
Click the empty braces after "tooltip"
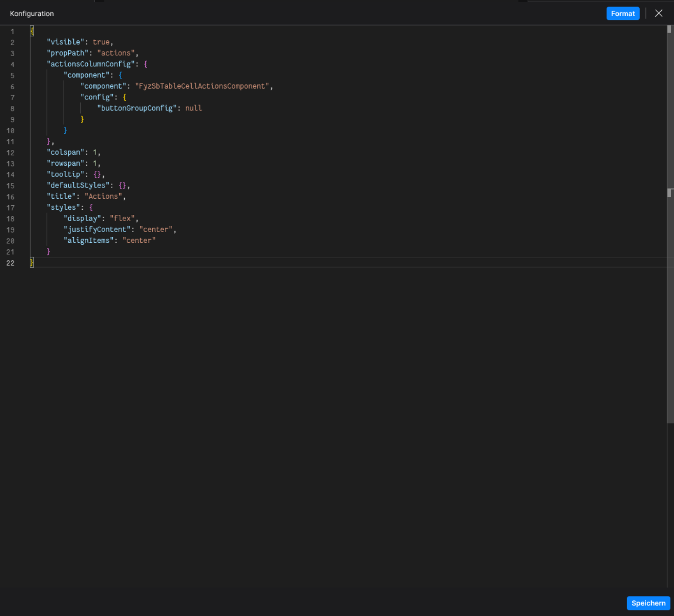point(97,175)
